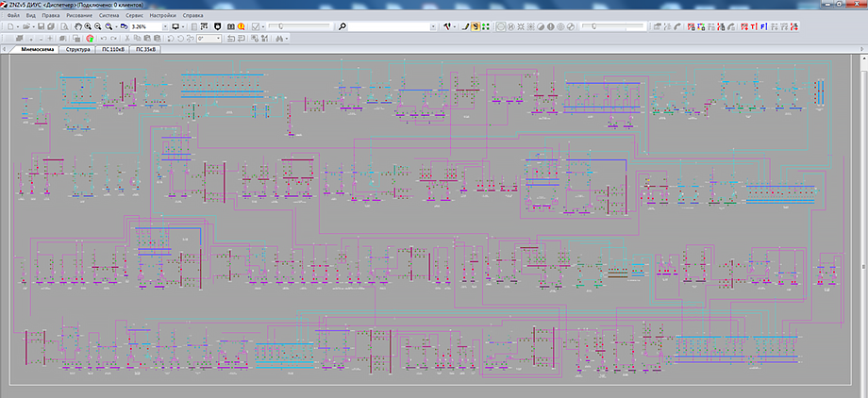The height and width of the screenshot is (398, 868).
Task: Click the Cut scissors icon
Action: click(x=127, y=38)
